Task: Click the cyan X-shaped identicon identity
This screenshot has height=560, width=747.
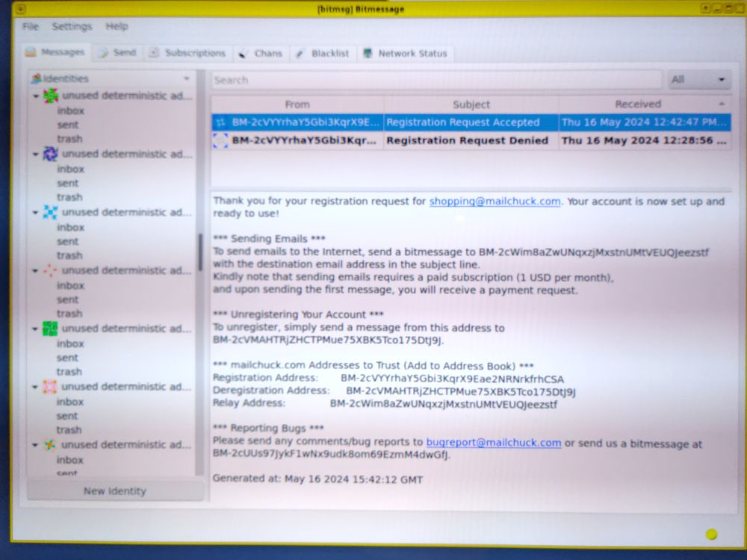Action: click(50, 212)
